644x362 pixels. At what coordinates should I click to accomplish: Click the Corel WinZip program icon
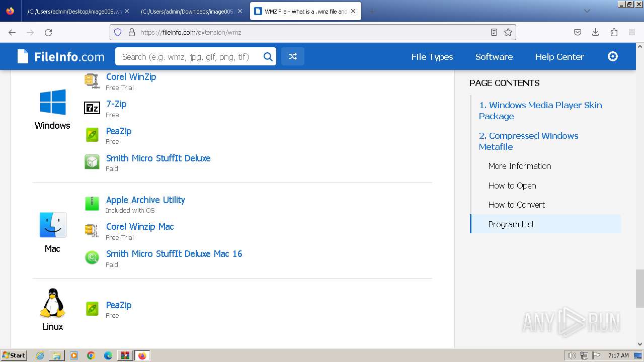point(92,81)
